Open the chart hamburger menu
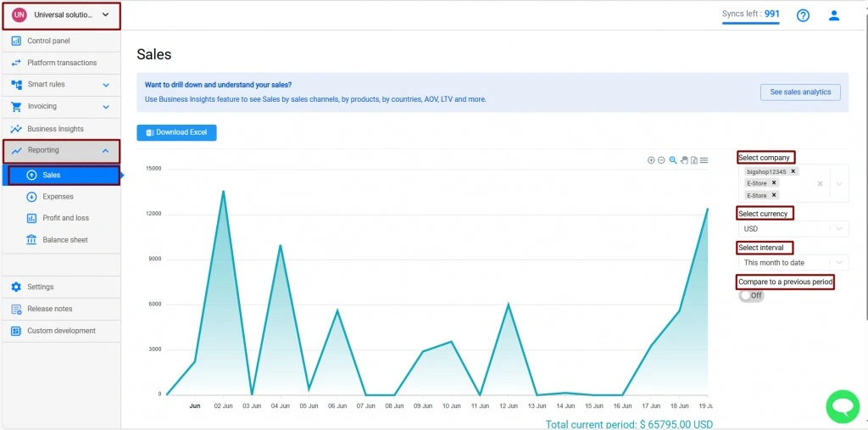868x430 pixels. [x=704, y=160]
